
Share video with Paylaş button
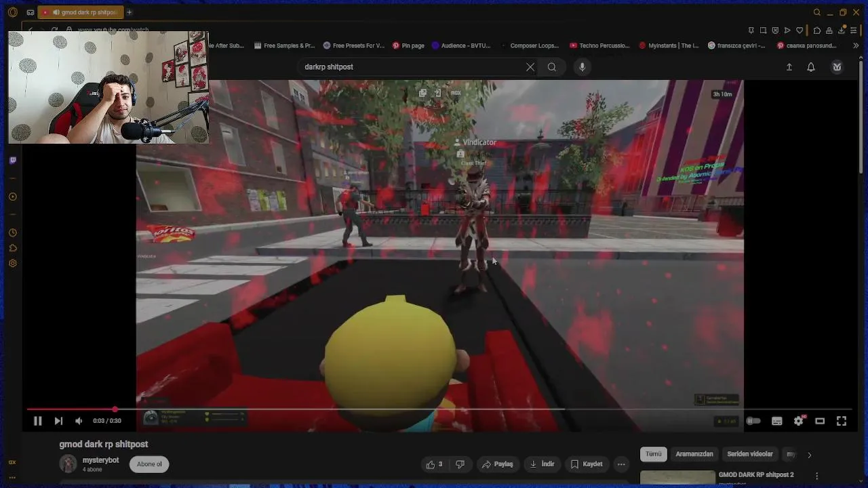coord(497,464)
